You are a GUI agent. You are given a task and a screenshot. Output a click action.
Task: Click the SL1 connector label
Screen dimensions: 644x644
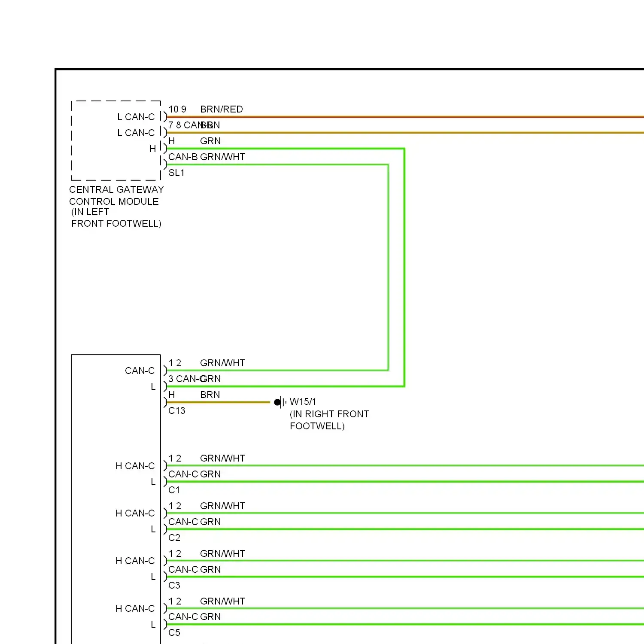click(176, 173)
